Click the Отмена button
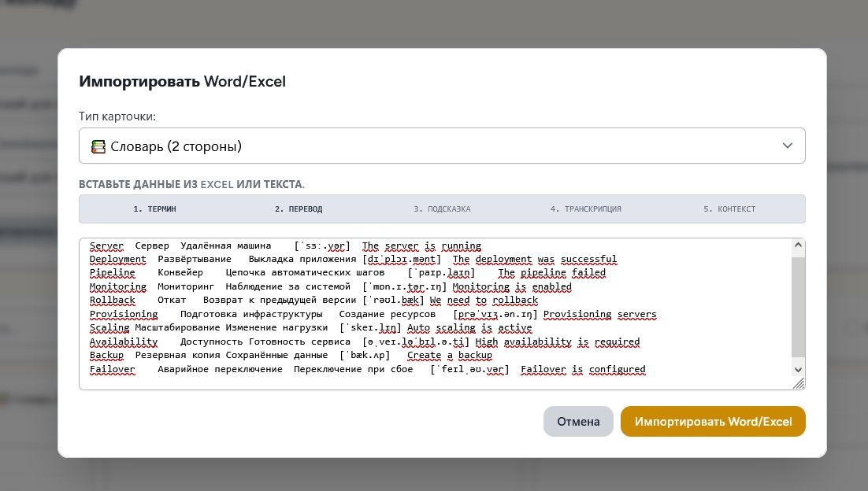Screen dimensions: 868x491 pyautogui.click(x=578, y=421)
